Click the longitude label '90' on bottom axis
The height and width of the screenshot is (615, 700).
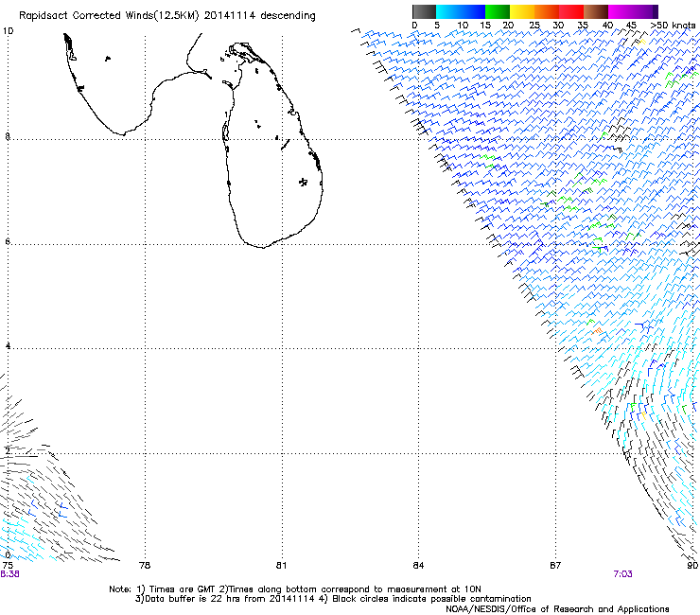(692, 566)
